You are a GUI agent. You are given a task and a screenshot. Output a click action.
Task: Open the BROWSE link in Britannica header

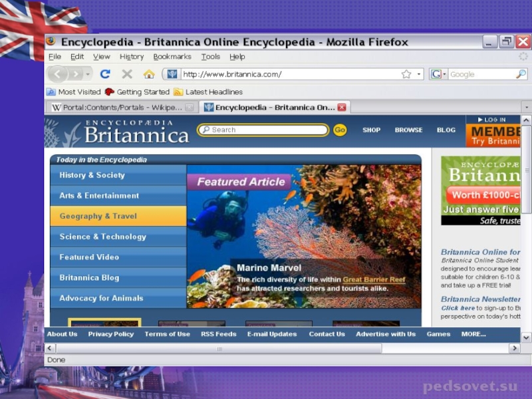point(408,130)
